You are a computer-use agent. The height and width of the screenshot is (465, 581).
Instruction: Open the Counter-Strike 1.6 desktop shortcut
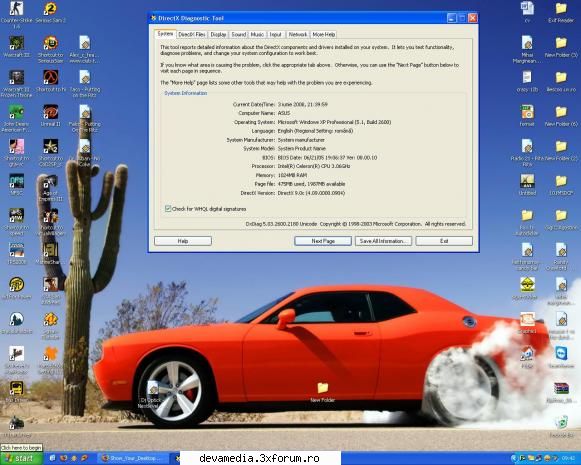(x=16, y=9)
